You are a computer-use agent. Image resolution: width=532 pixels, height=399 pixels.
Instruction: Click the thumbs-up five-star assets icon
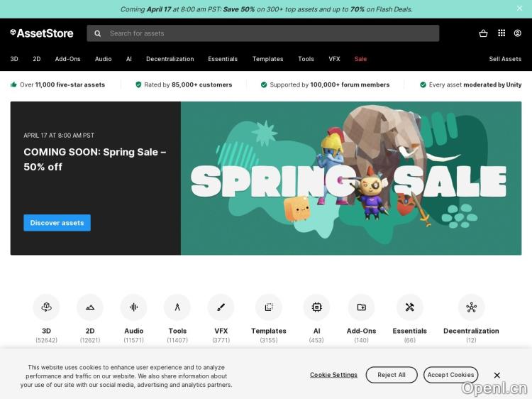tap(13, 84)
